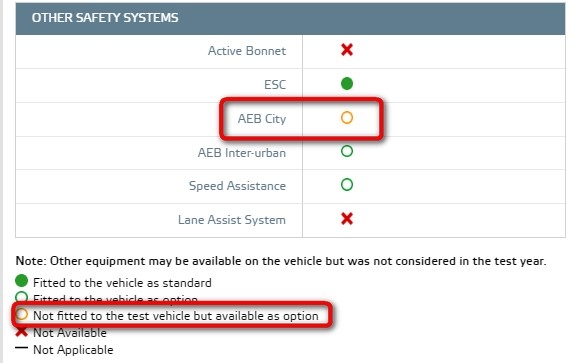Click the green outline circle for AEB Inter-urban
578x363 pixels.
point(347,151)
